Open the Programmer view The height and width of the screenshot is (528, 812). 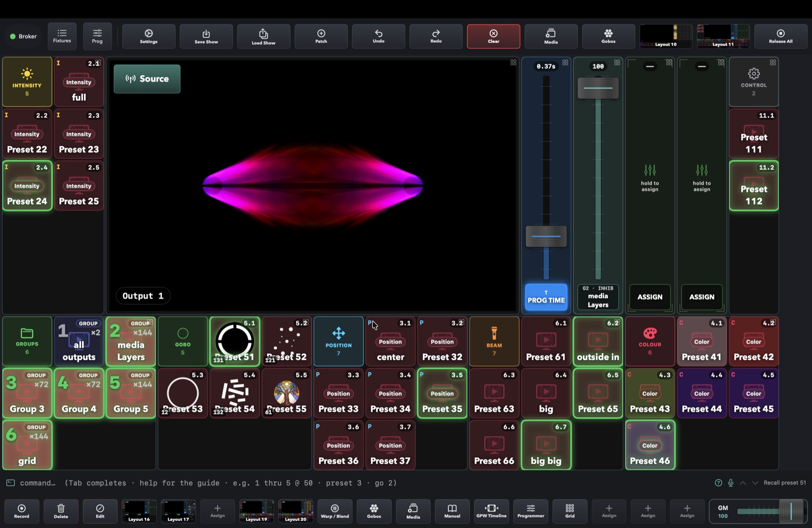click(x=531, y=511)
